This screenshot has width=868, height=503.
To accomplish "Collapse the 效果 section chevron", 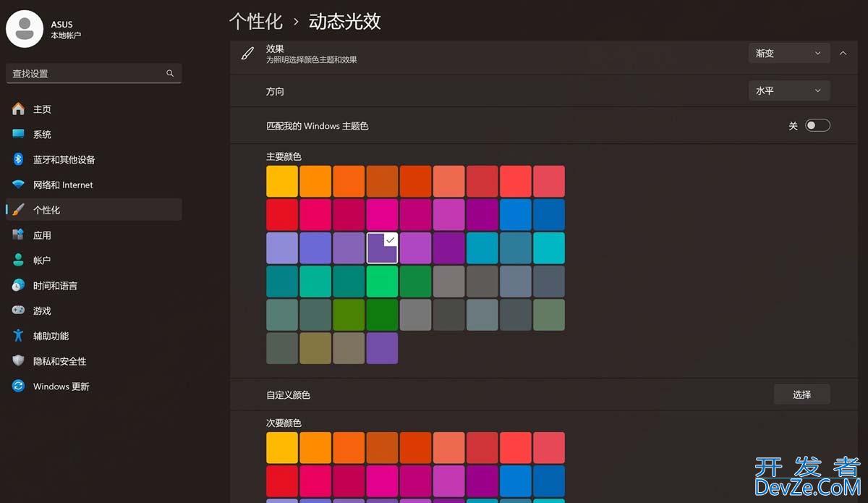I will pyautogui.click(x=843, y=53).
